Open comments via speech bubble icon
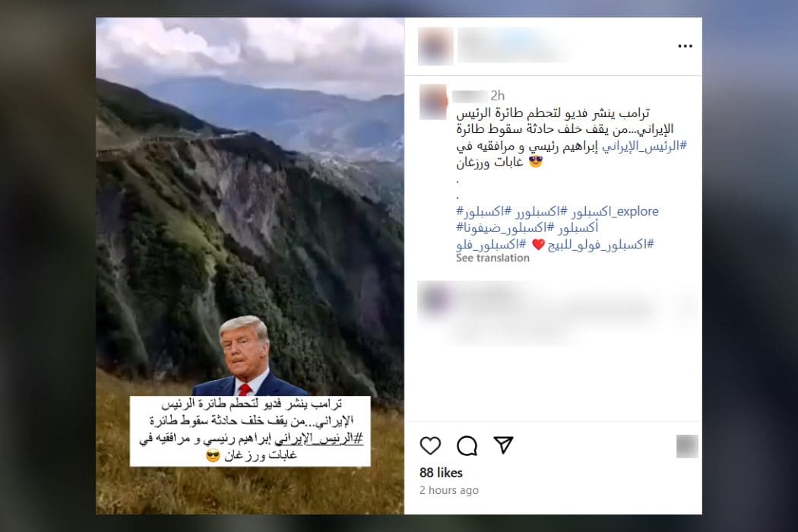Screen dimensions: 798x532 pos(467,445)
